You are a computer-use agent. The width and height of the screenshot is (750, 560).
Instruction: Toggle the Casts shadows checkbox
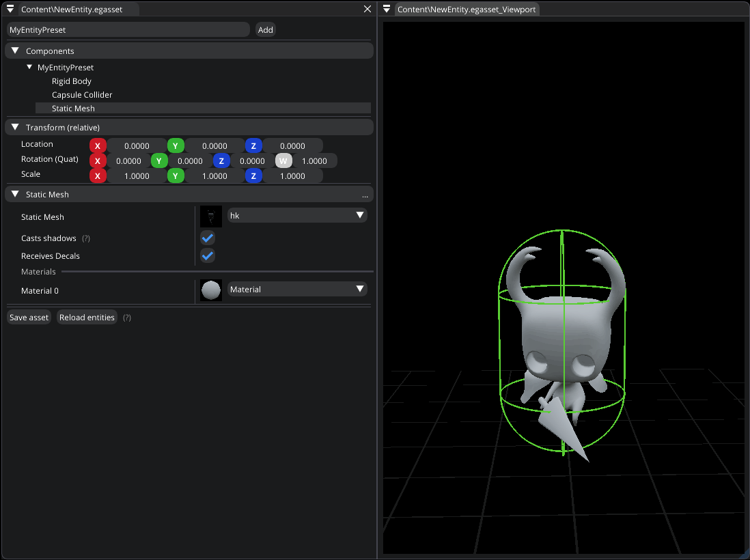[x=208, y=238]
